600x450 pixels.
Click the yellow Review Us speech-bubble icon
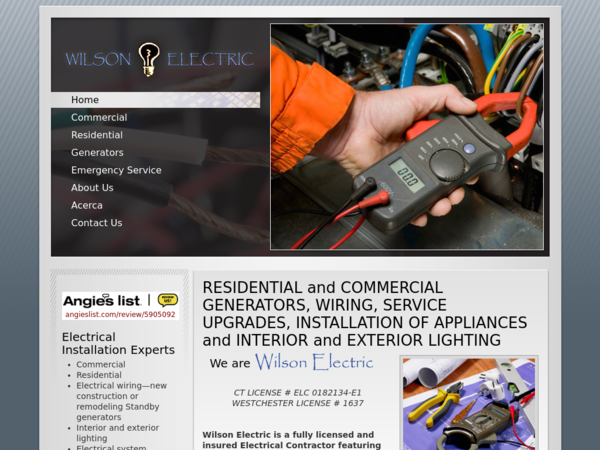pyautogui.click(x=168, y=300)
